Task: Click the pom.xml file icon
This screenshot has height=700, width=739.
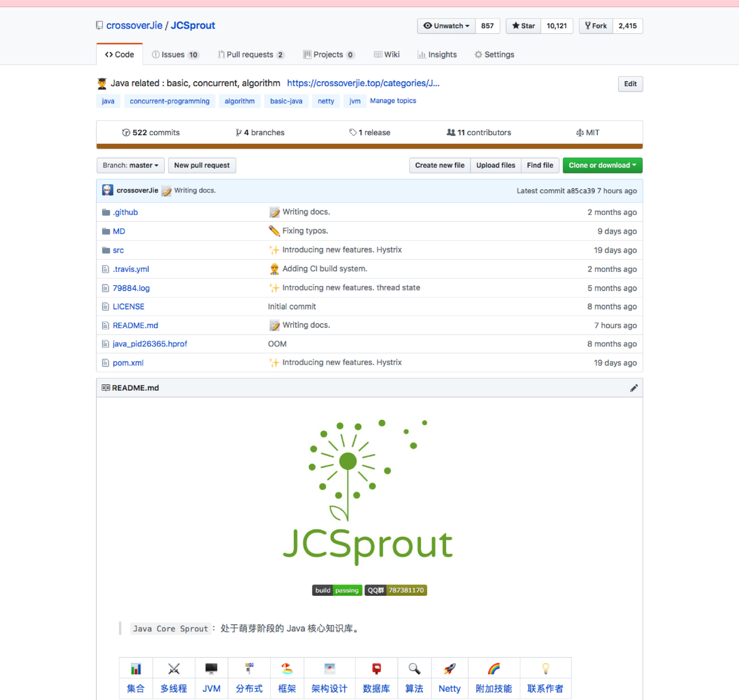Action: pos(106,363)
